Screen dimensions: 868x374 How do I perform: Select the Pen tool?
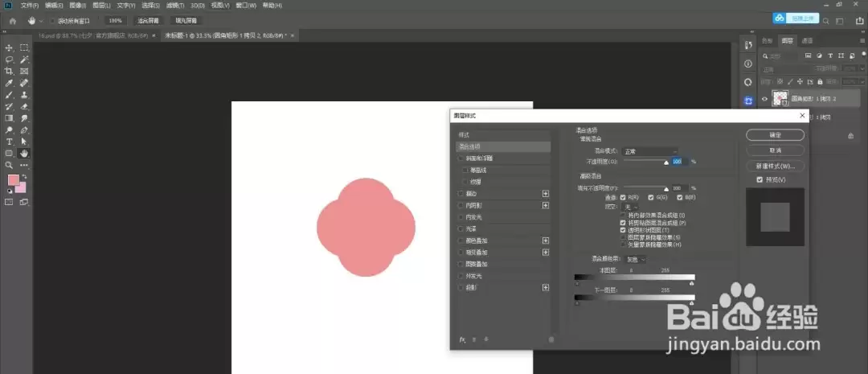click(24, 130)
